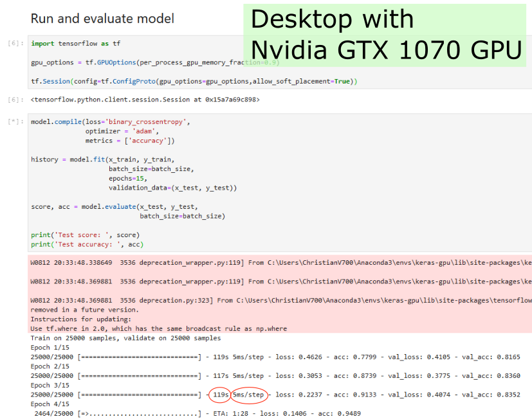The image size is (532, 419).
Task: Click the val_acc: 0.8165 value
Action: coord(491,357)
